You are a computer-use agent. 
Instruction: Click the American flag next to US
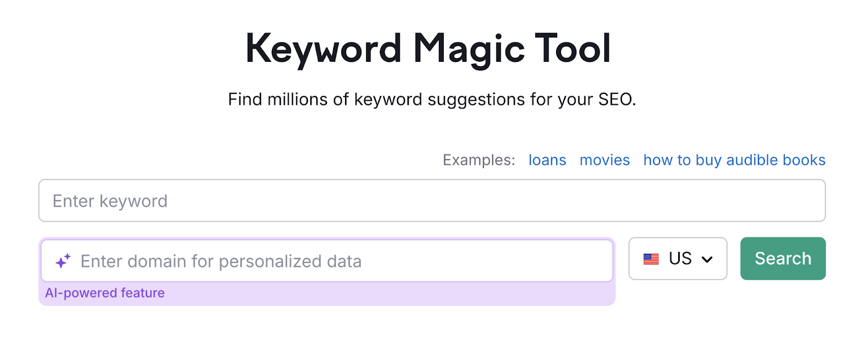[652, 259]
